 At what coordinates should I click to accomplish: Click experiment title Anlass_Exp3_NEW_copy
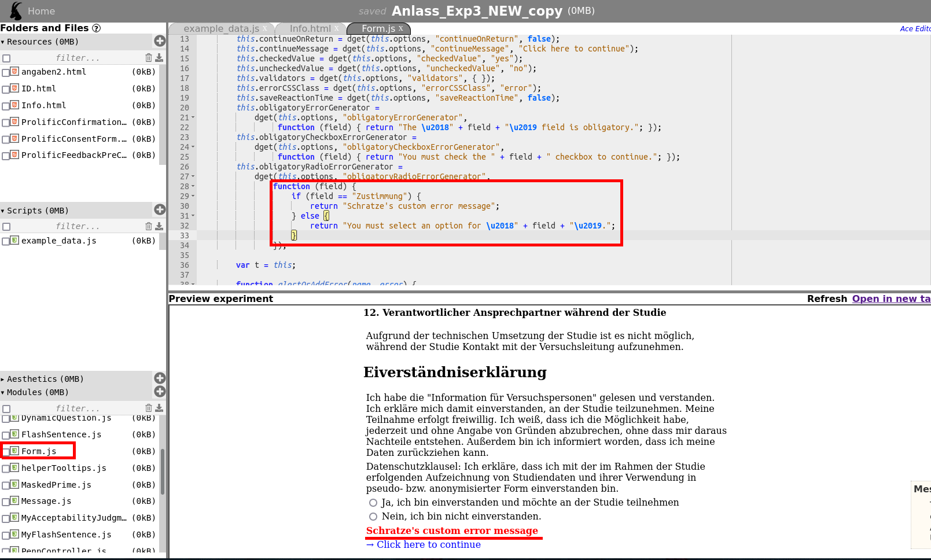(x=477, y=11)
